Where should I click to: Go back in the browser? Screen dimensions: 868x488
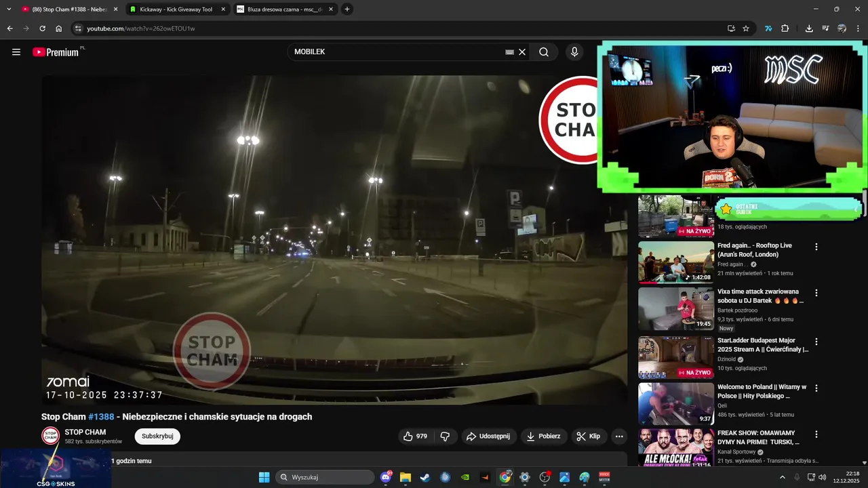(9, 28)
